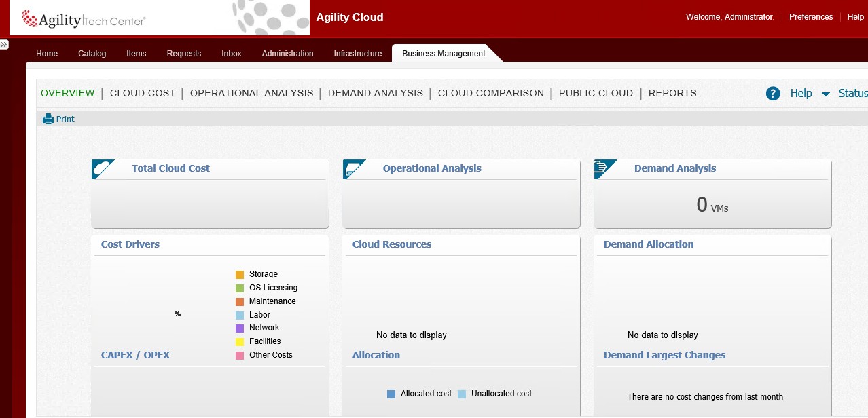Open the Cloud Comparison section

point(490,94)
